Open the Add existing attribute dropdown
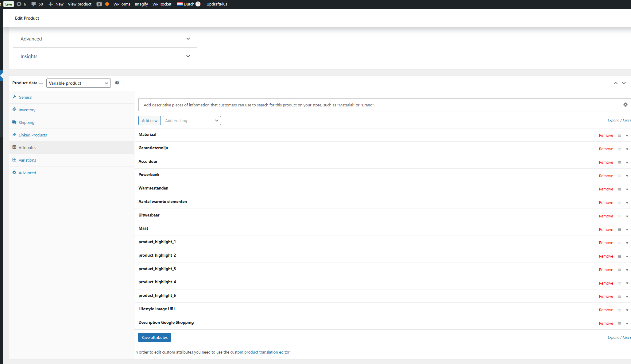631x364 pixels. (192, 121)
